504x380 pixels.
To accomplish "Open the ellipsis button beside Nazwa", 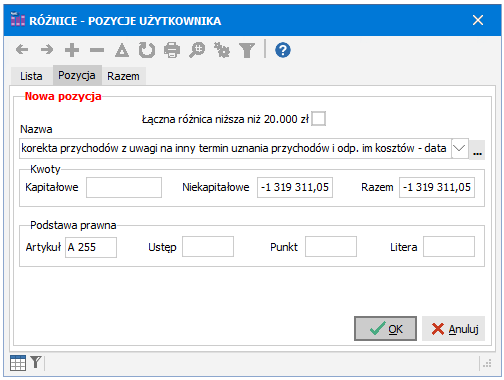I will [x=477, y=150].
